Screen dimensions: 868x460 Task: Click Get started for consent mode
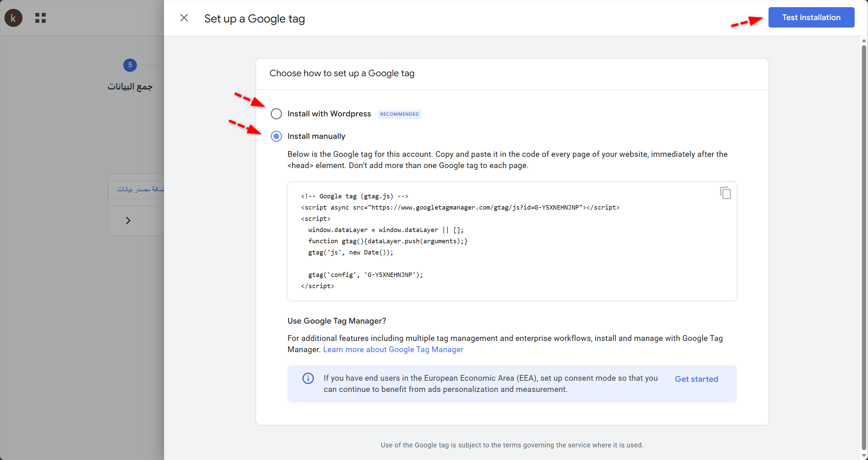click(696, 379)
